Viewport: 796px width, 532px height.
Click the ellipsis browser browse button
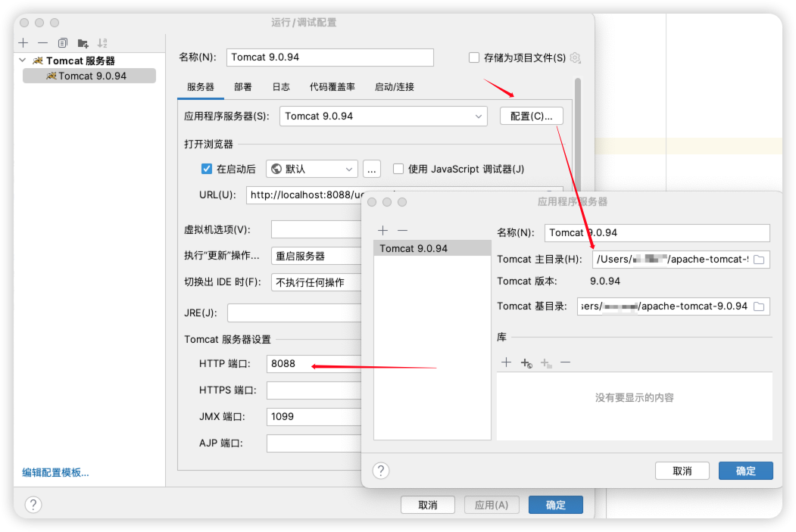372,169
